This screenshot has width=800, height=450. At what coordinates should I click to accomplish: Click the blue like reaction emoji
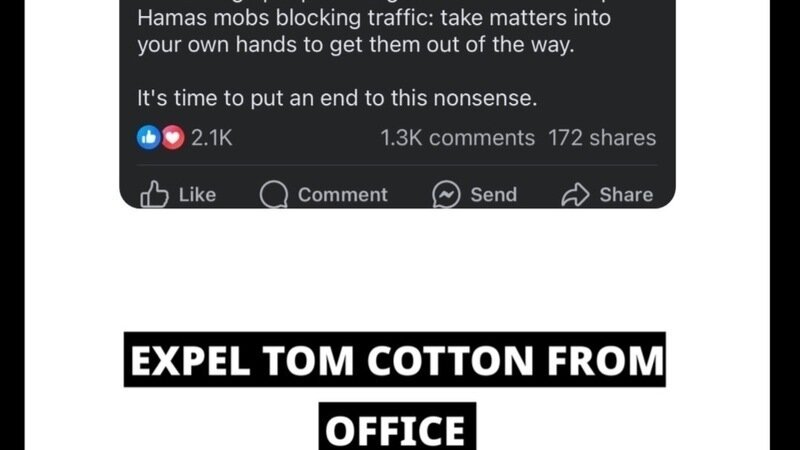click(149, 138)
